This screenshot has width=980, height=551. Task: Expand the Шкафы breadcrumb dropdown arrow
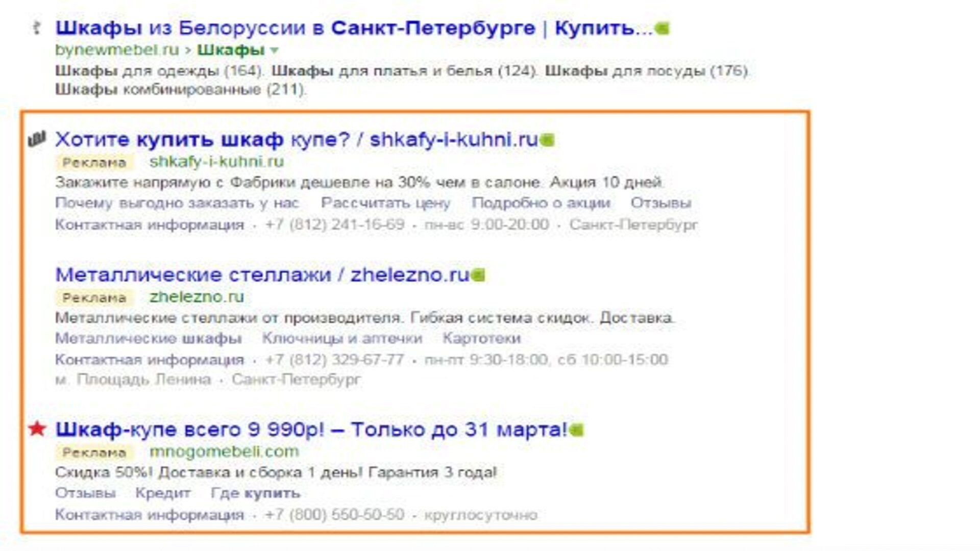coord(274,51)
